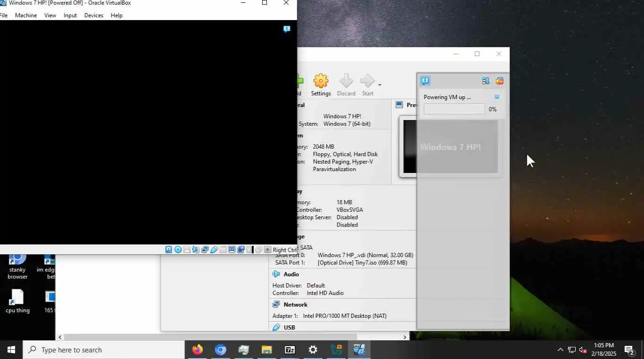Toggle notification sort order icon
644x359 pixels.
click(486, 81)
